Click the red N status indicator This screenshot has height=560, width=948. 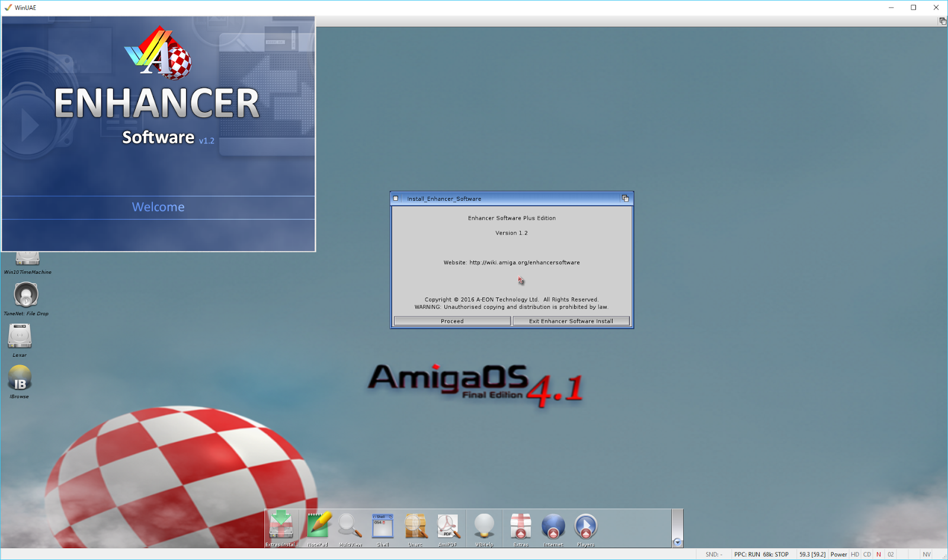(879, 555)
